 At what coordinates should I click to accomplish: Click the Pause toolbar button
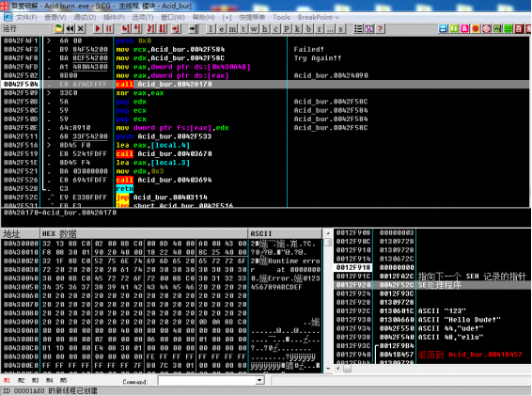coord(109,29)
